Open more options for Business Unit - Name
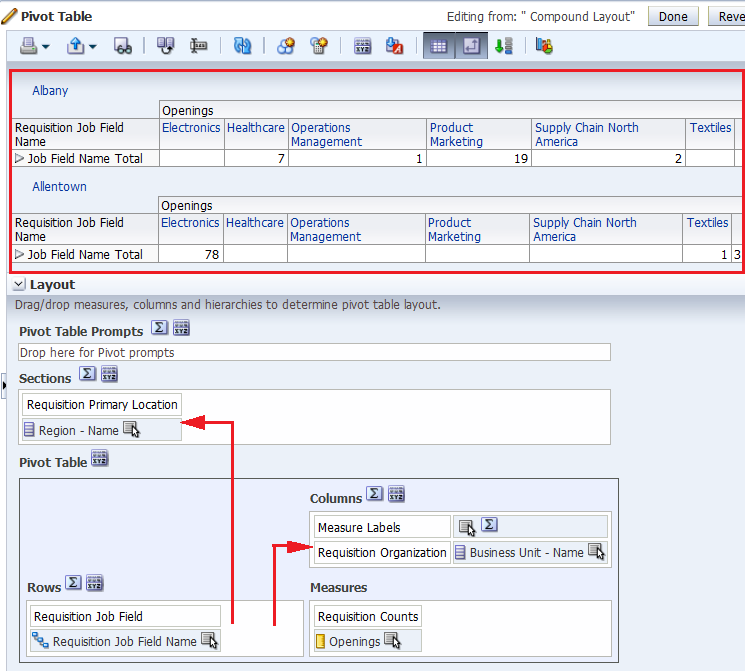745x671 pixels. pos(596,552)
